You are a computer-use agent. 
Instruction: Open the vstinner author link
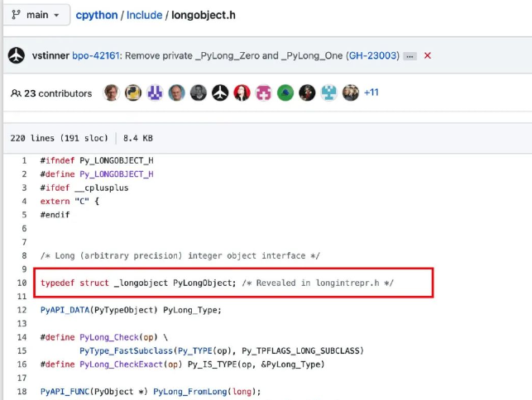[x=50, y=55]
